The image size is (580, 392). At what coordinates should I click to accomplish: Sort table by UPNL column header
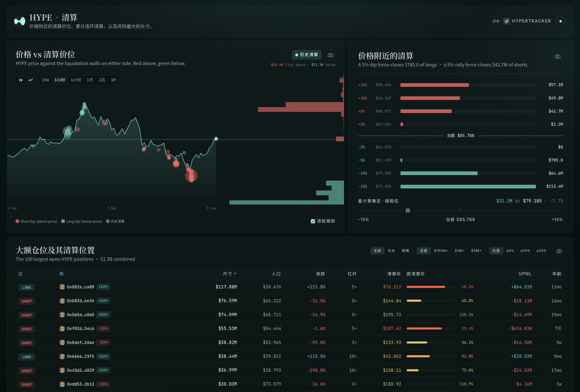[x=525, y=274]
